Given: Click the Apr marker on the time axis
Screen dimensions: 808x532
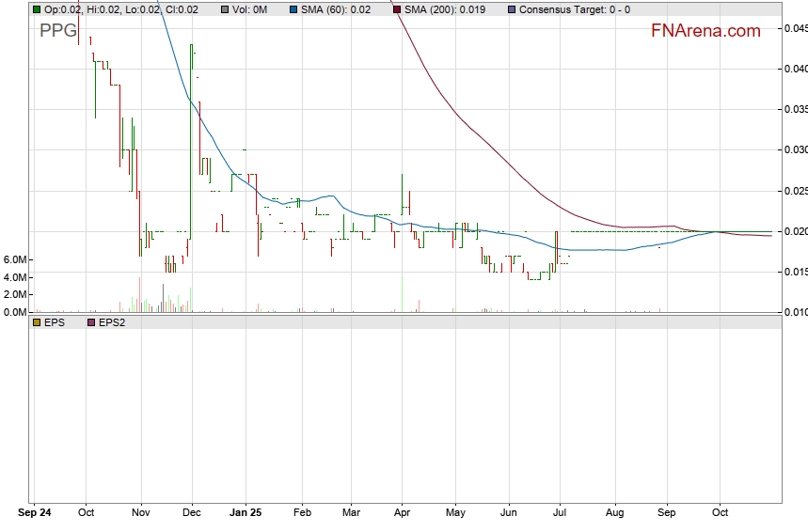Looking at the screenshot, I should tap(402, 514).
